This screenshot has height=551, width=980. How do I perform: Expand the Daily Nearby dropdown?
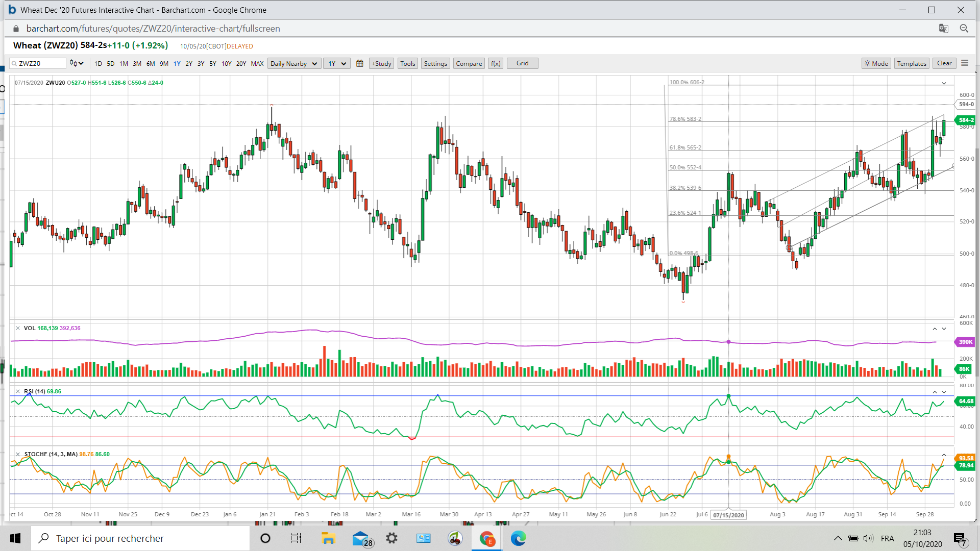click(294, 63)
